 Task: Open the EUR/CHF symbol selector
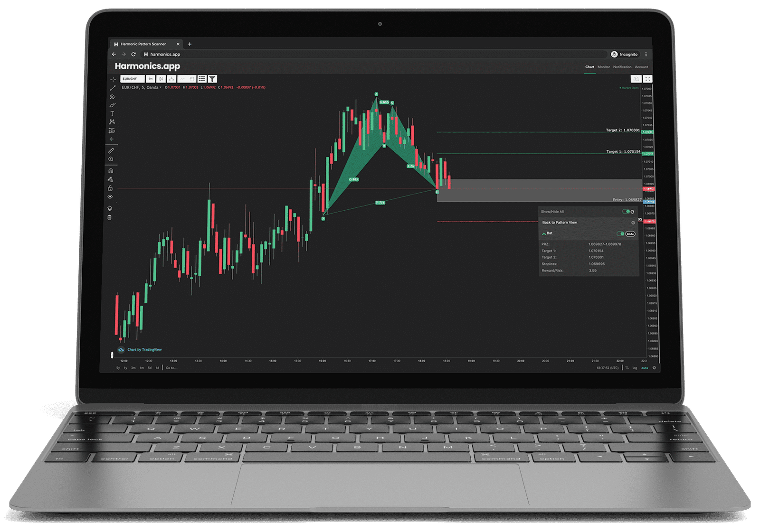click(x=133, y=79)
